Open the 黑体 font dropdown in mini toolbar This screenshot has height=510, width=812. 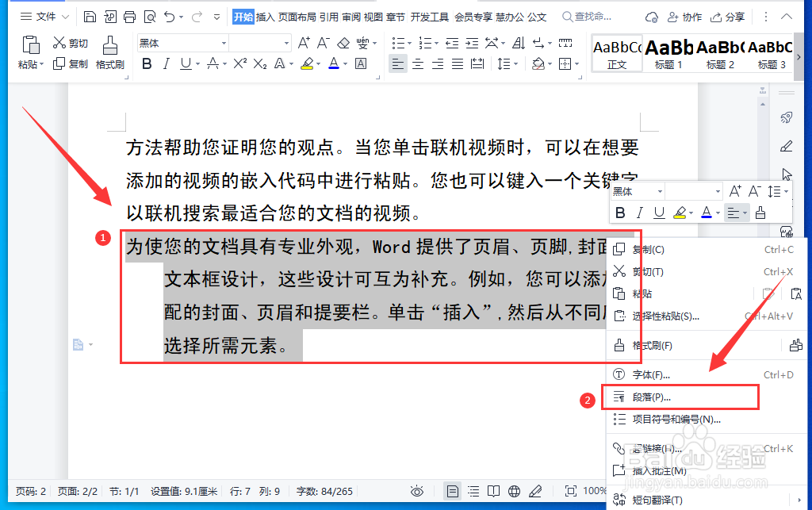point(660,192)
